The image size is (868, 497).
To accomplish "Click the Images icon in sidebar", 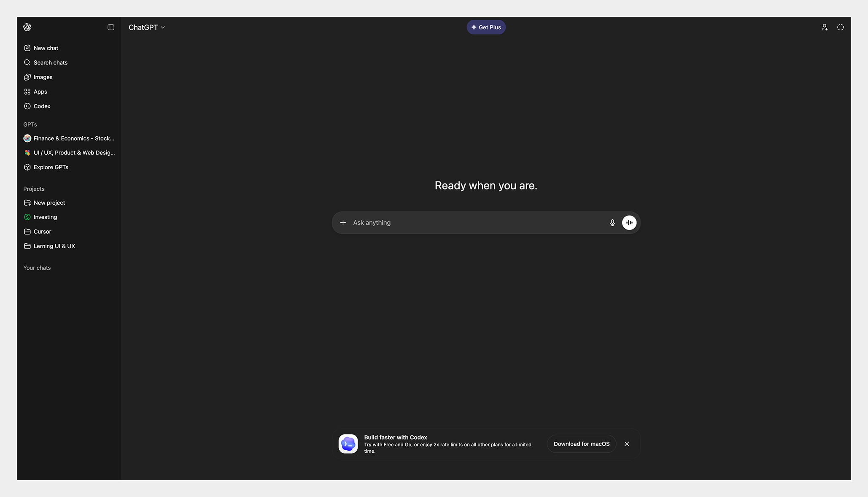I will tap(27, 77).
